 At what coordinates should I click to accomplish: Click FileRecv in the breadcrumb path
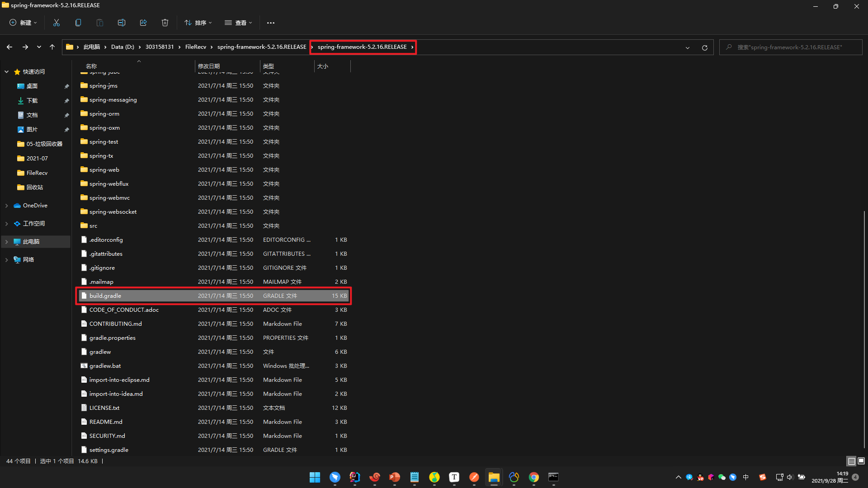click(195, 47)
